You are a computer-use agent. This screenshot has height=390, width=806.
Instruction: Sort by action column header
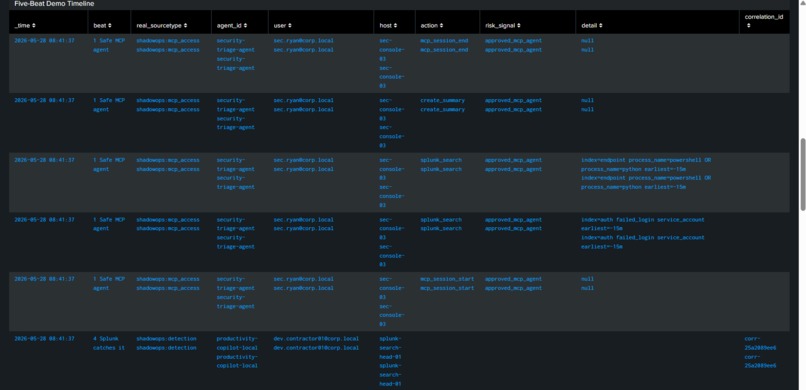[x=433, y=25]
